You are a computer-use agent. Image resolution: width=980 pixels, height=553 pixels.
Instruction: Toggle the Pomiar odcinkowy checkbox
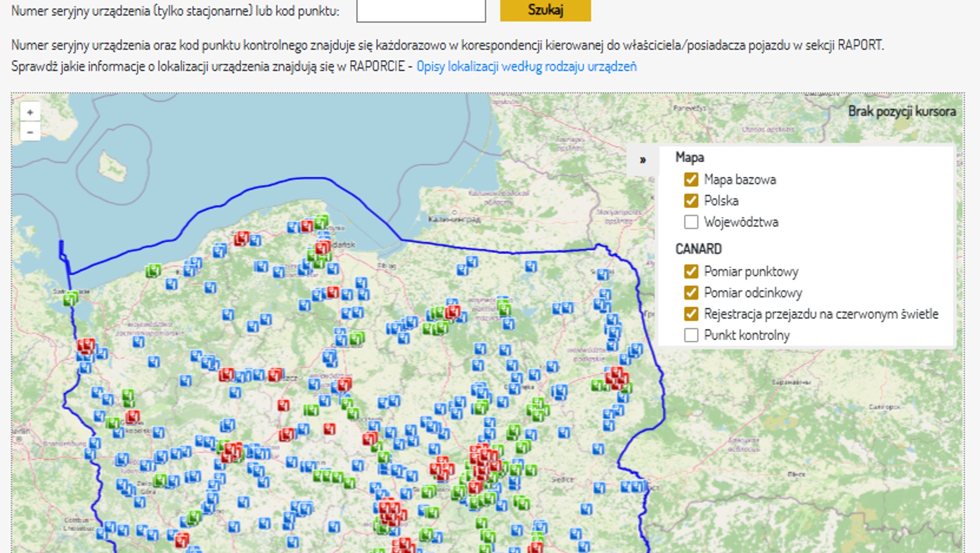[691, 293]
